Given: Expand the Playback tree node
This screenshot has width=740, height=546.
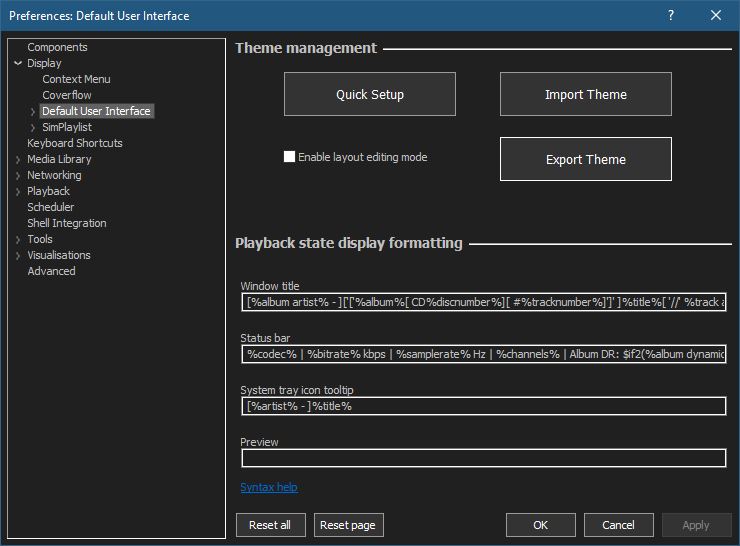Looking at the screenshot, I should (18, 192).
